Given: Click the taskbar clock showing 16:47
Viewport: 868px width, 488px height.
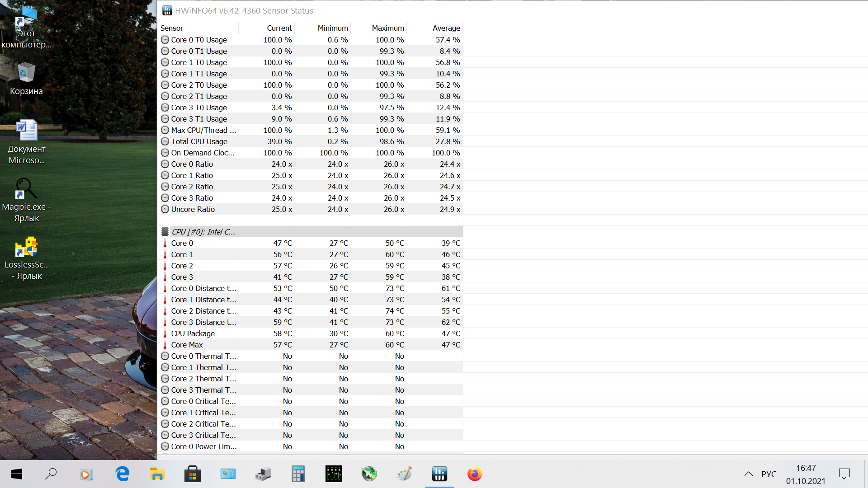Looking at the screenshot, I should [x=806, y=474].
